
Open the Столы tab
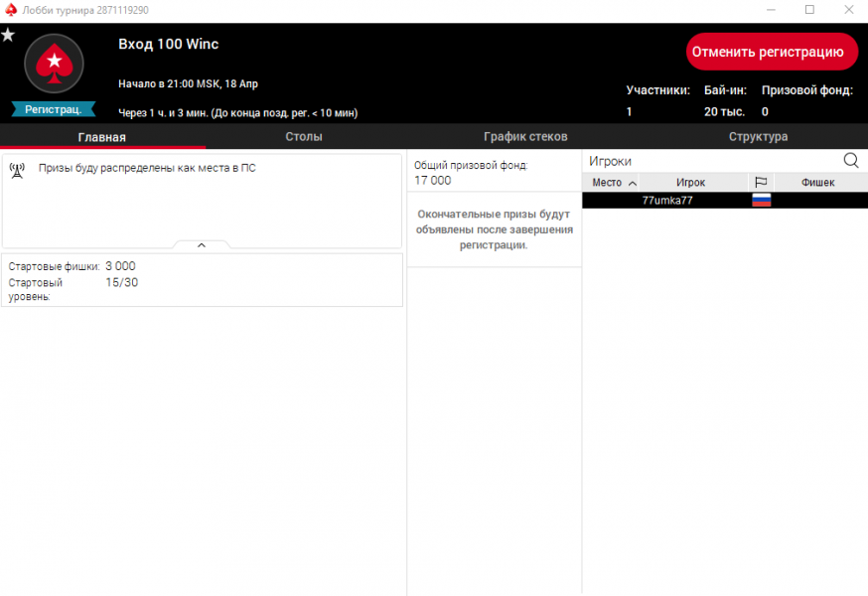[x=304, y=137]
